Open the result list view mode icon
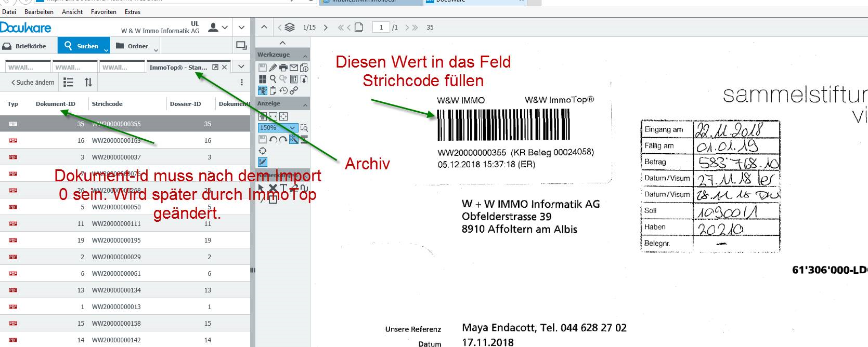 click(68, 82)
